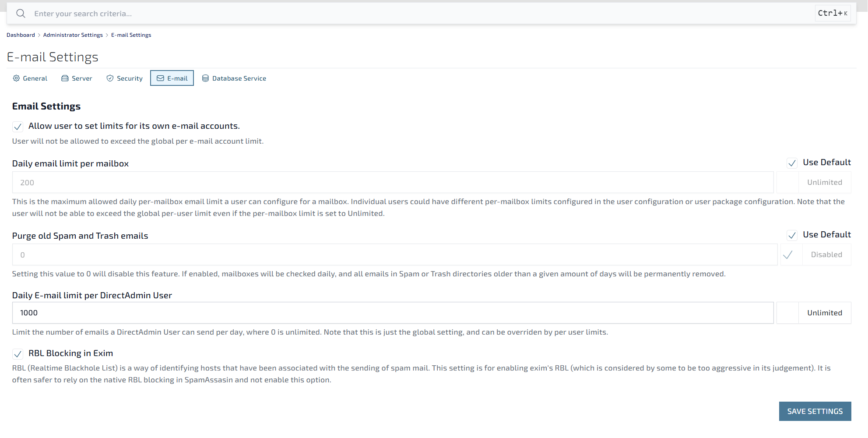Tick Unlimited box for DirectAdmin User limit
The width and height of the screenshot is (868, 438).
click(787, 313)
